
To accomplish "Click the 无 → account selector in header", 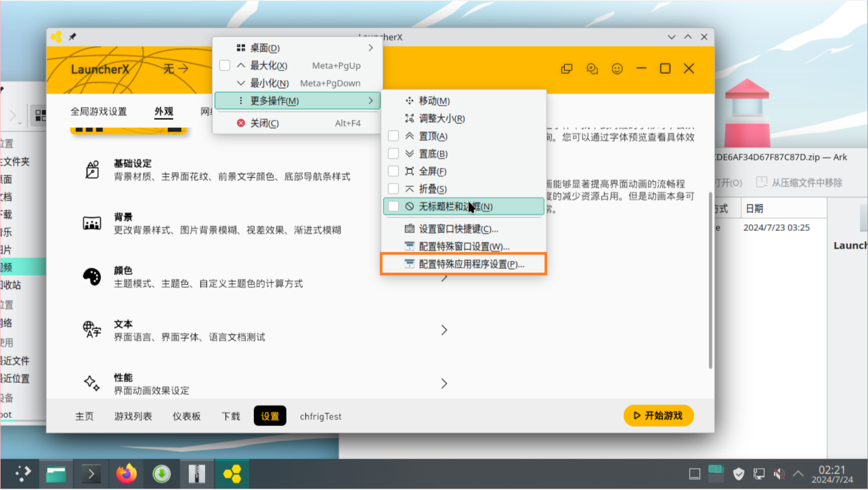I will (176, 69).
